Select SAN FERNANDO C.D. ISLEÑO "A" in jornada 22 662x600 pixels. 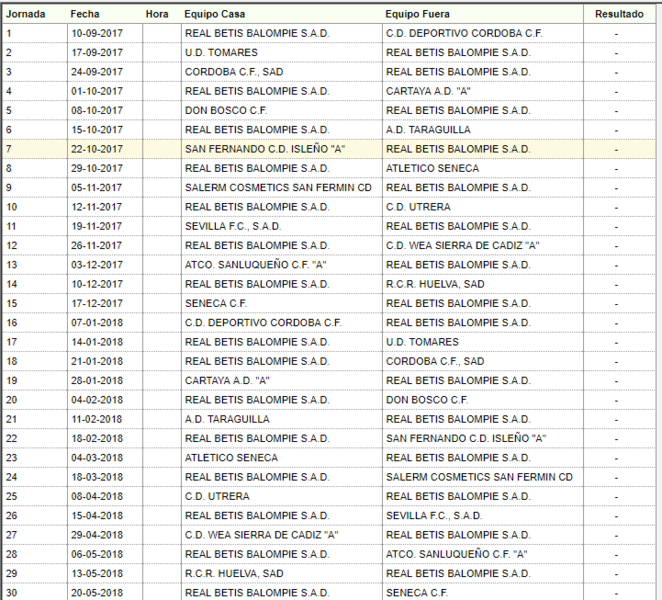[x=466, y=438]
